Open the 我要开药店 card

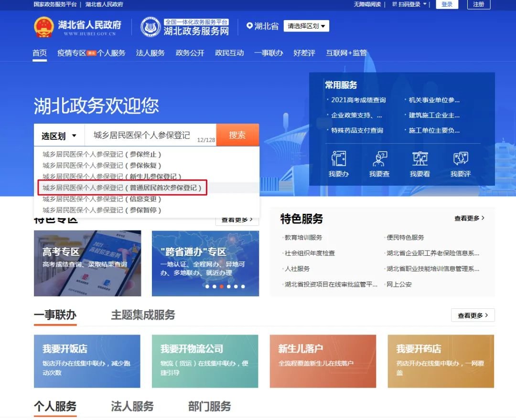pyautogui.click(x=441, y=361)
